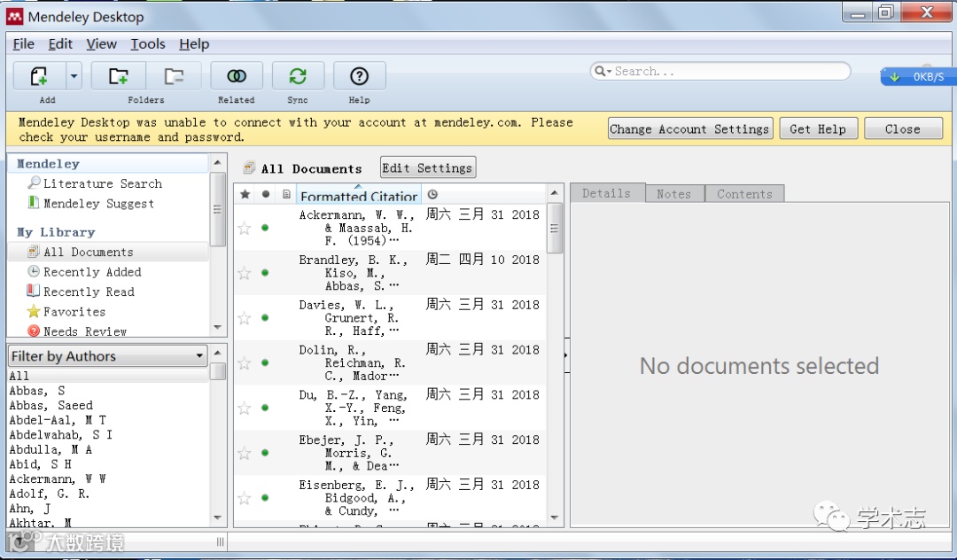Filter by author Abdelwahab, S I
957x560 pixels.
(60, 434)
